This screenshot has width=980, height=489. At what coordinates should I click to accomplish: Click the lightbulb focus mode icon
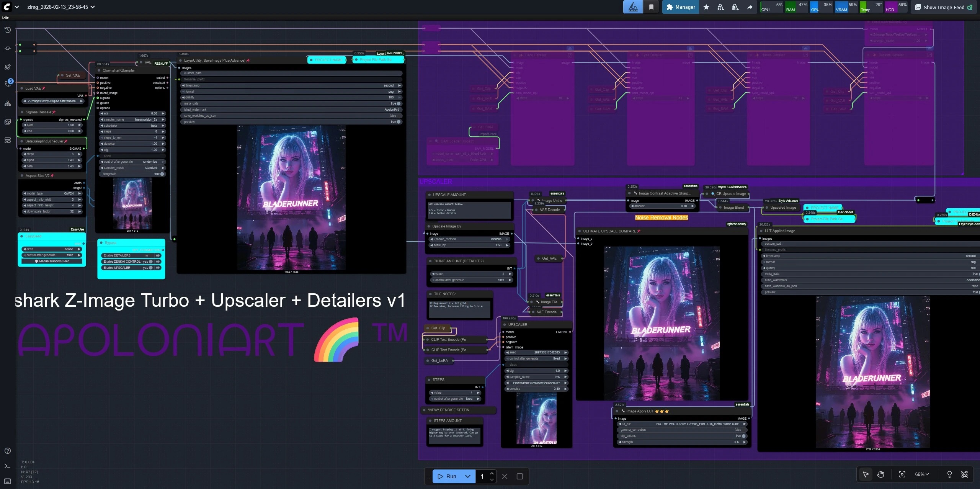pos(949,474)
